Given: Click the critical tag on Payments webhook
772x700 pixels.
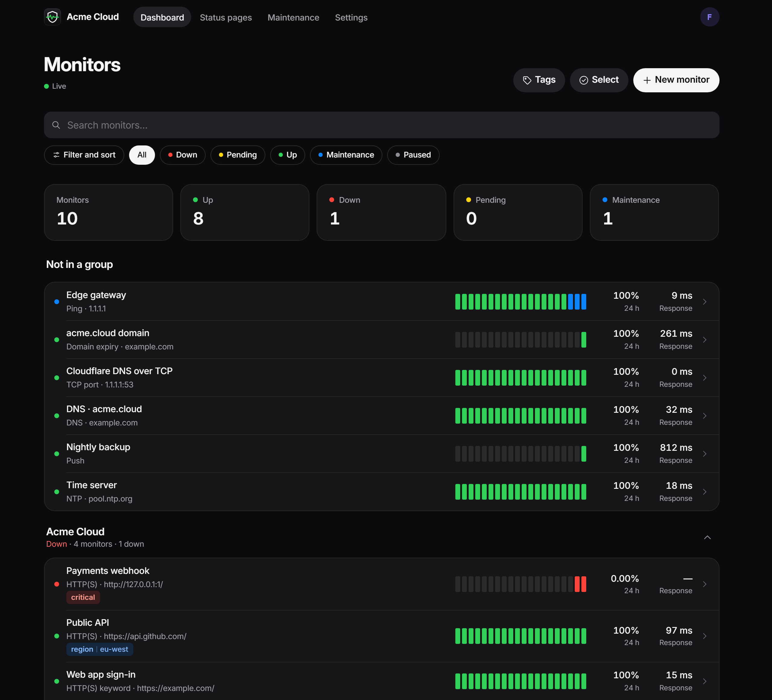Looking at the screenshot, I should pyautogui.click(x=83, y=597).
